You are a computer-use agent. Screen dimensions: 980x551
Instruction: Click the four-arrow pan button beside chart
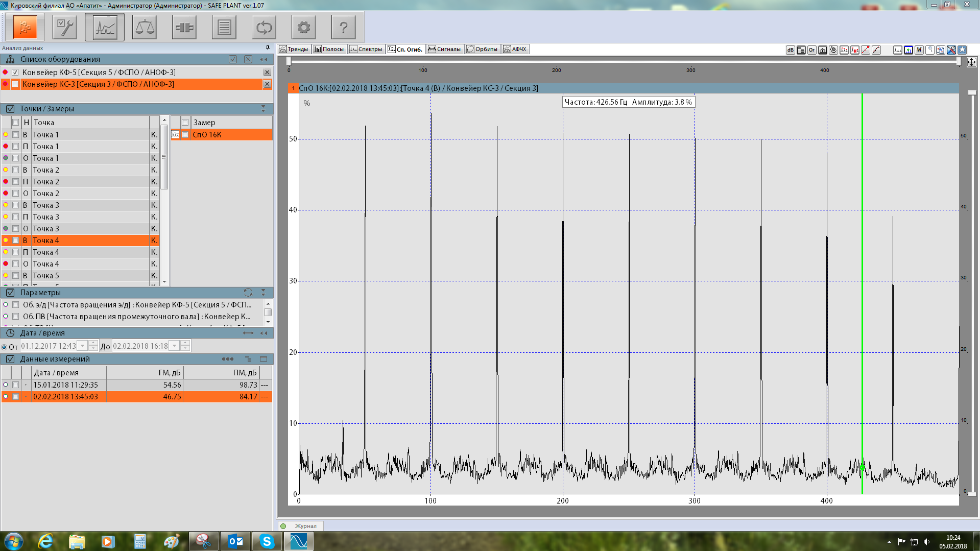pyautogui.click(x=972, y=62)
